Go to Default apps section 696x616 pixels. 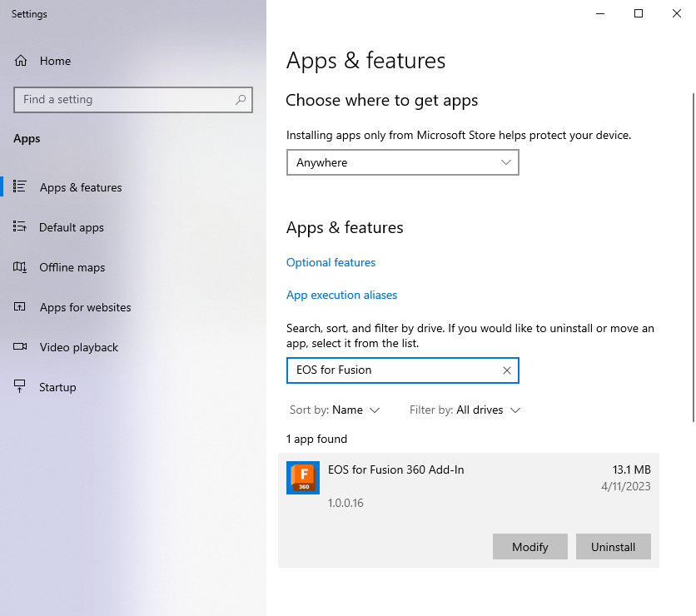72,227
